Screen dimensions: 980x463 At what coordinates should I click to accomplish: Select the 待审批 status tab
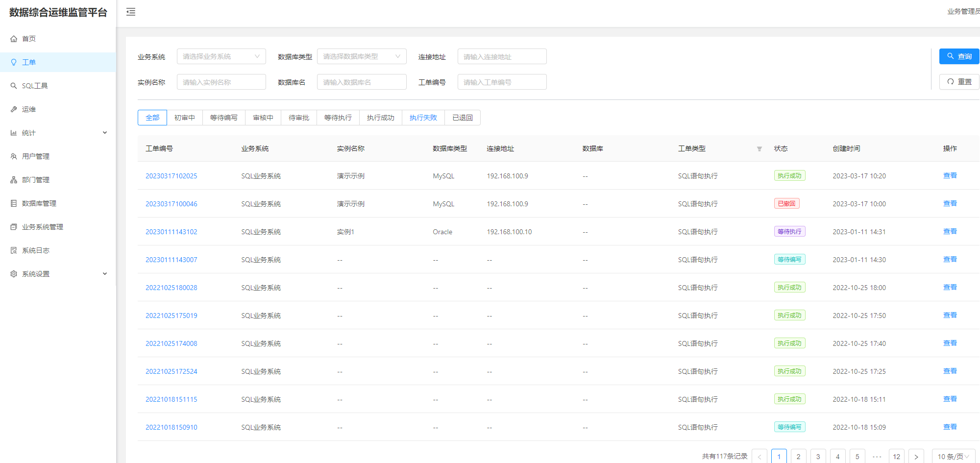pos(299,118)
